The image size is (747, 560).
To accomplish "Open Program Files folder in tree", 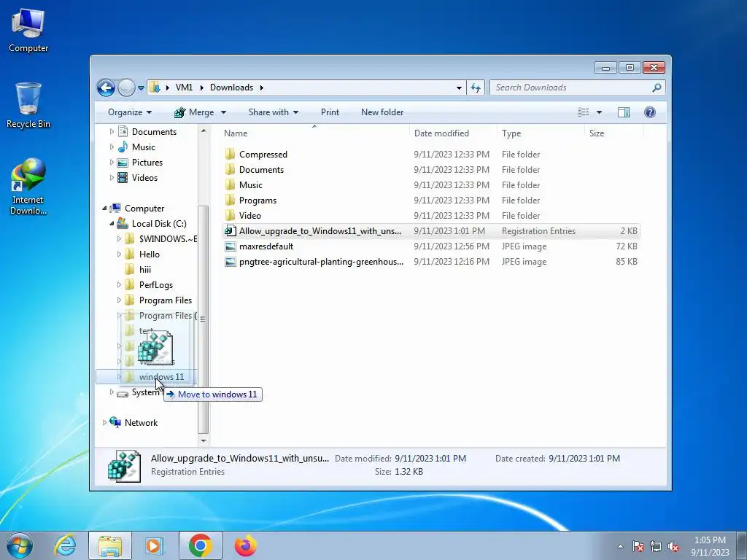I will pyautogui.click(x=158, y=300).
